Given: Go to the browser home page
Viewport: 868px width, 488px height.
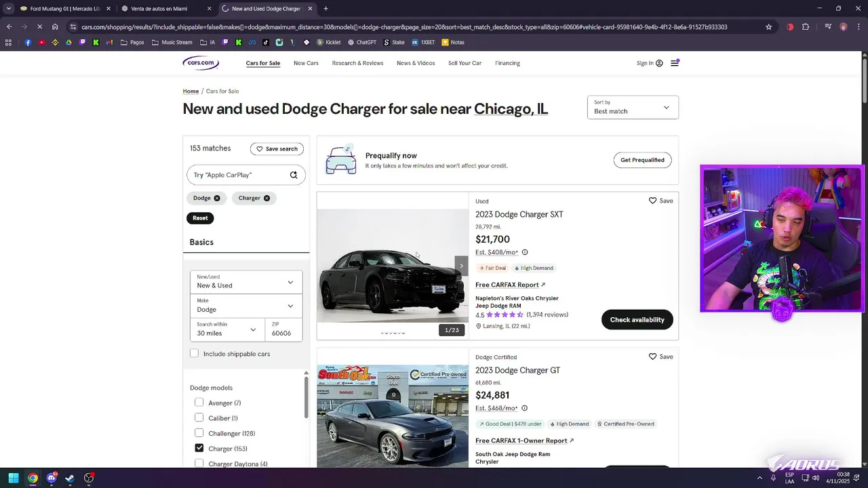Looking at the screenshot, I should point(55,27).
